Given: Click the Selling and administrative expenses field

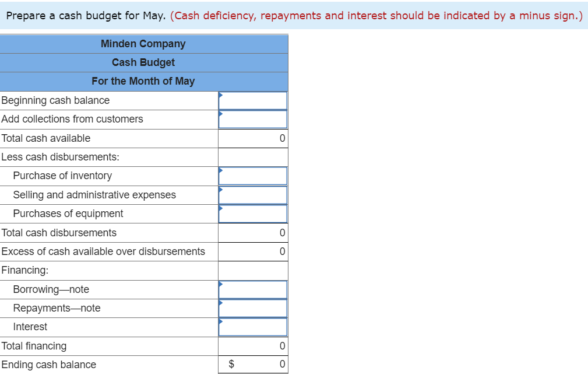Looking at the screenshot, I should click(253, 195).
